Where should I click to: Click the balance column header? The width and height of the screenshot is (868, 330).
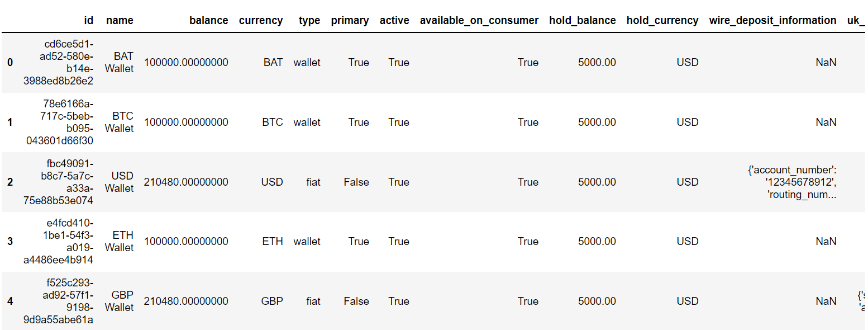pyautogui.click(x=208, y=21)
